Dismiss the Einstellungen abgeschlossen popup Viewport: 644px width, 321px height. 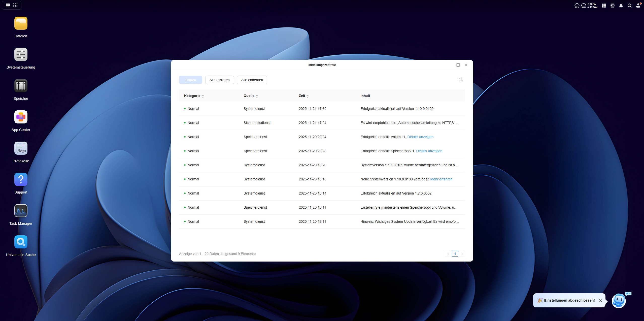(600, 300)
